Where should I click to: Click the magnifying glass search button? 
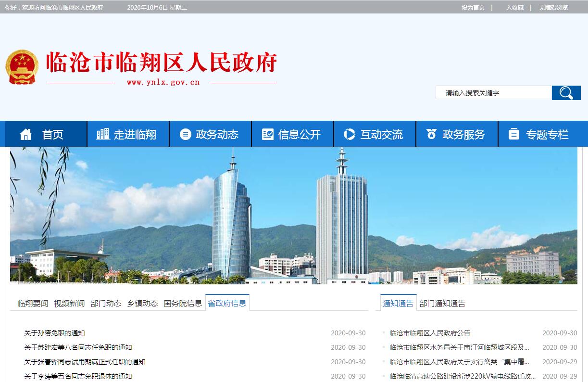(x=566, y=93)
